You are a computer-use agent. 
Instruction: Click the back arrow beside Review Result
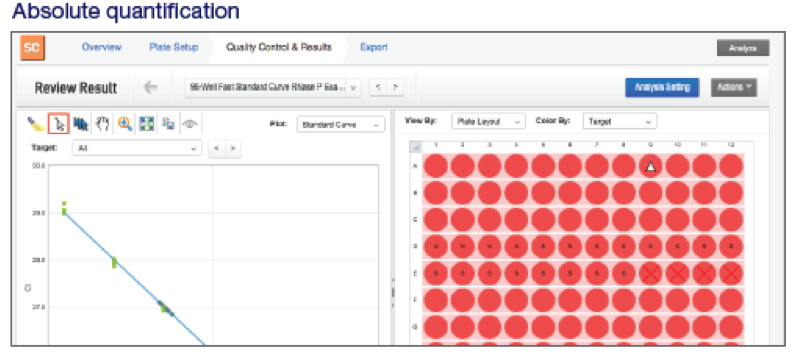tap(150, 88)
